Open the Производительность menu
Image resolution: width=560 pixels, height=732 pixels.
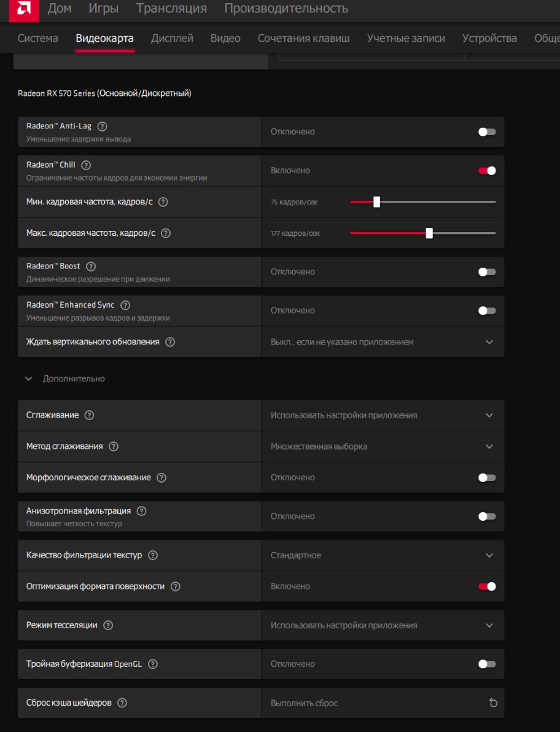(x=286, y=9)
